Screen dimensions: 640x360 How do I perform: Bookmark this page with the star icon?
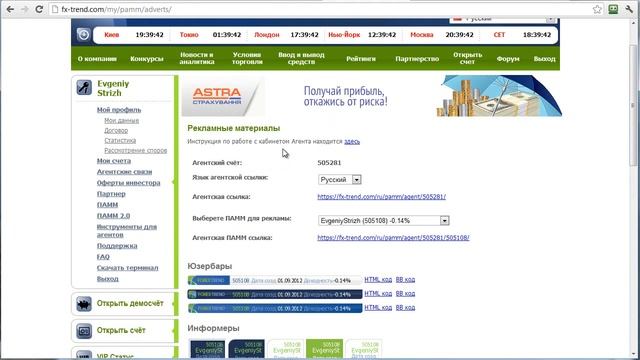coord(597,9)
